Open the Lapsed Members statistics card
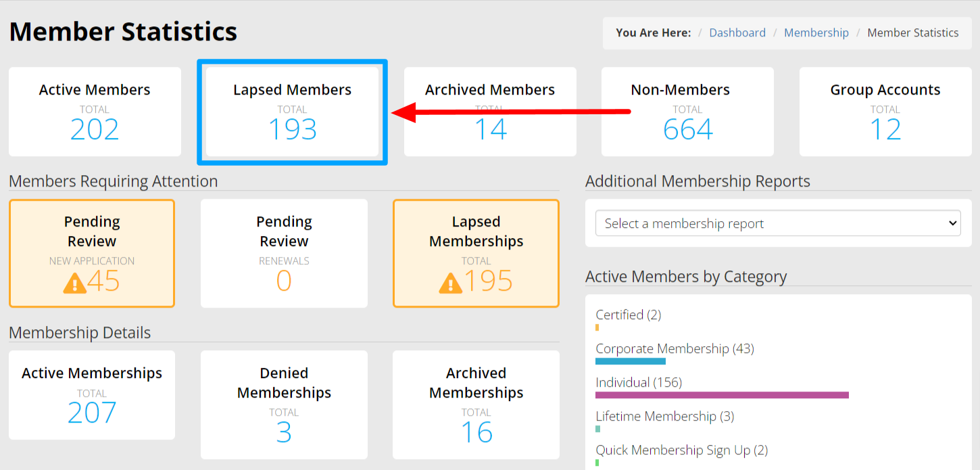Image resolution: width=980 pixels, height=470 pixels. [x=291, y=112]
